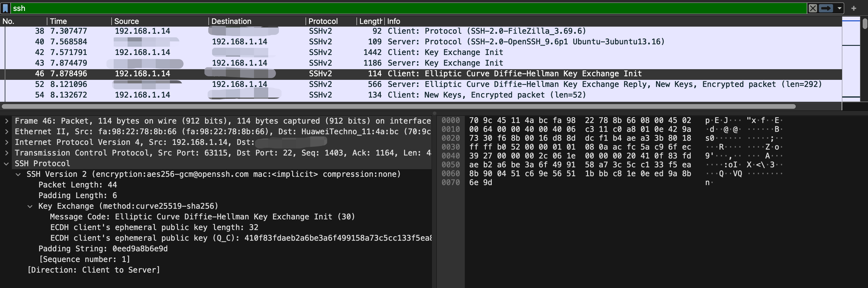868x288 pixels.
Task: Expand the Frame 46 details
Action: click(x=7, y=121)
